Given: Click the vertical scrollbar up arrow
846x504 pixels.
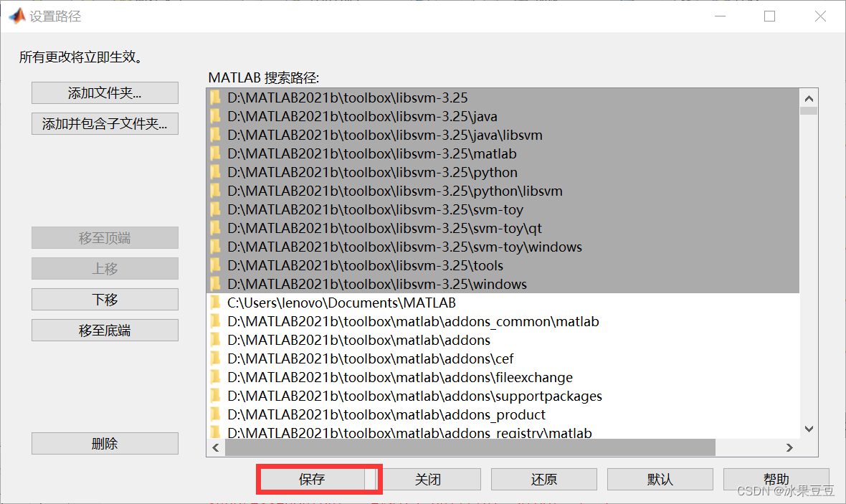Looking at the screenshot, I should point(809,98).
